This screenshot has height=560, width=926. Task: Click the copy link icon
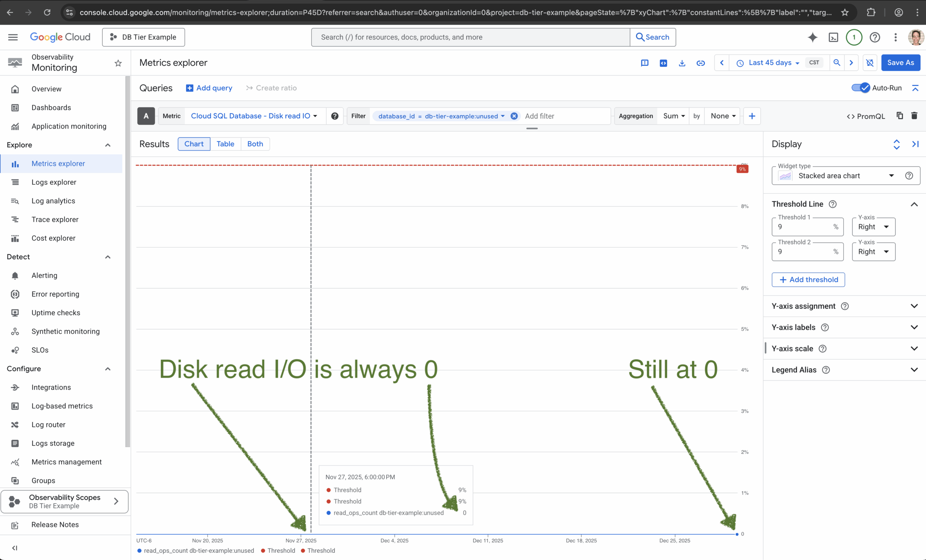click(x=701, y=63)
